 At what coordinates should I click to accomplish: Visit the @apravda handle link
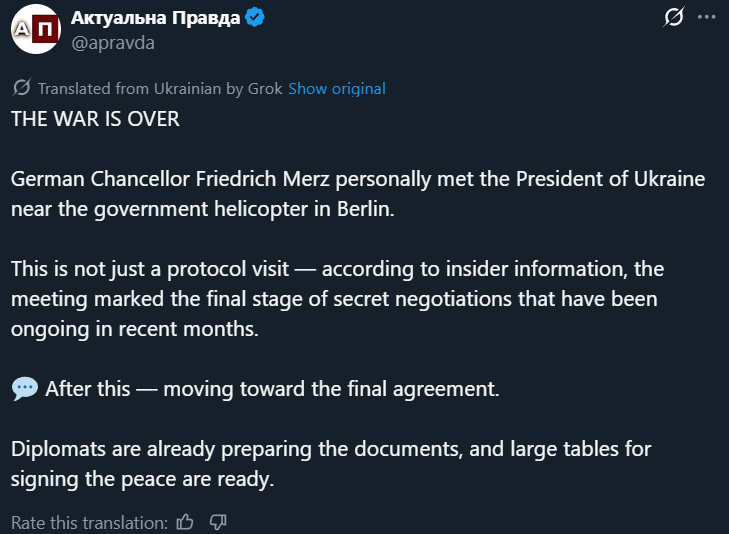pyautogui.click(x=113, y=42)
